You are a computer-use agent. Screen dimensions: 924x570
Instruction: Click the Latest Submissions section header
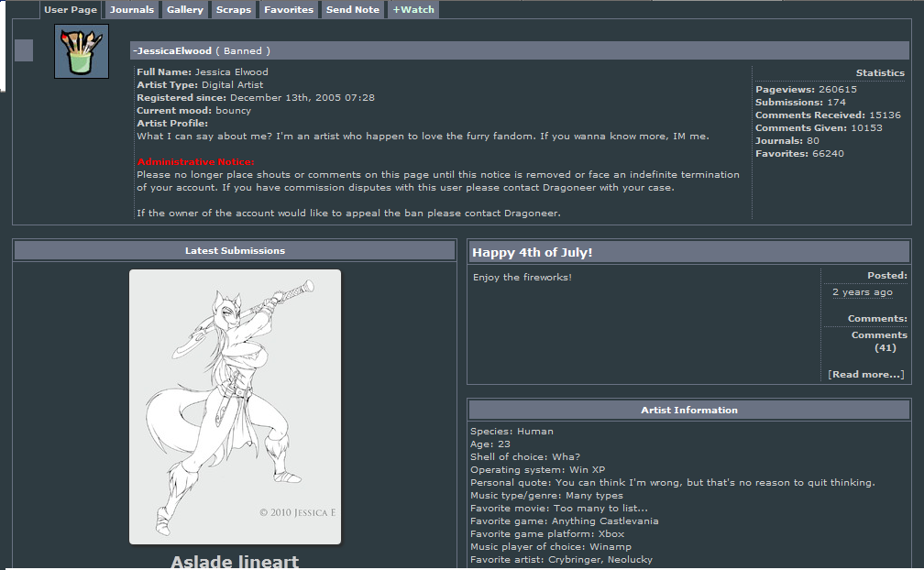[x=235, y=251]
